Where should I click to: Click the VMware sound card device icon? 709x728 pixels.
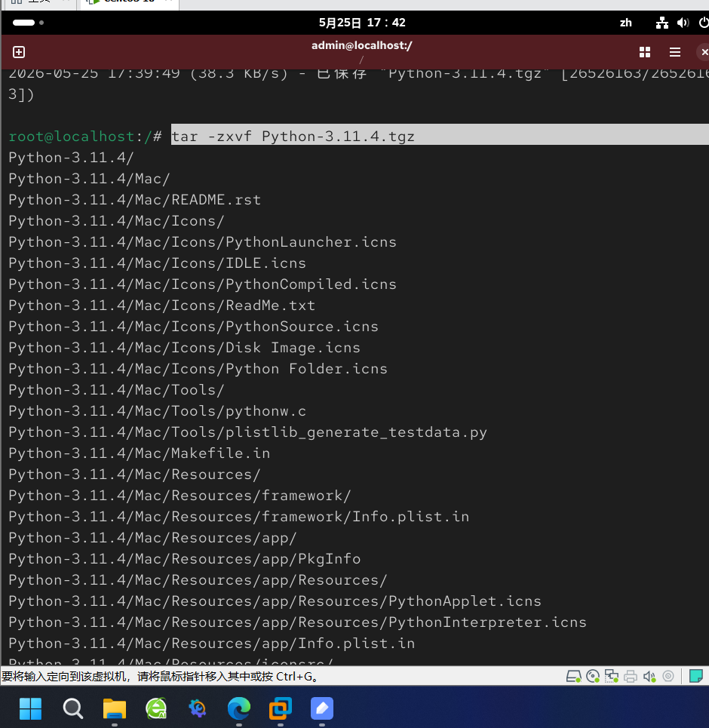click(649, 677)
